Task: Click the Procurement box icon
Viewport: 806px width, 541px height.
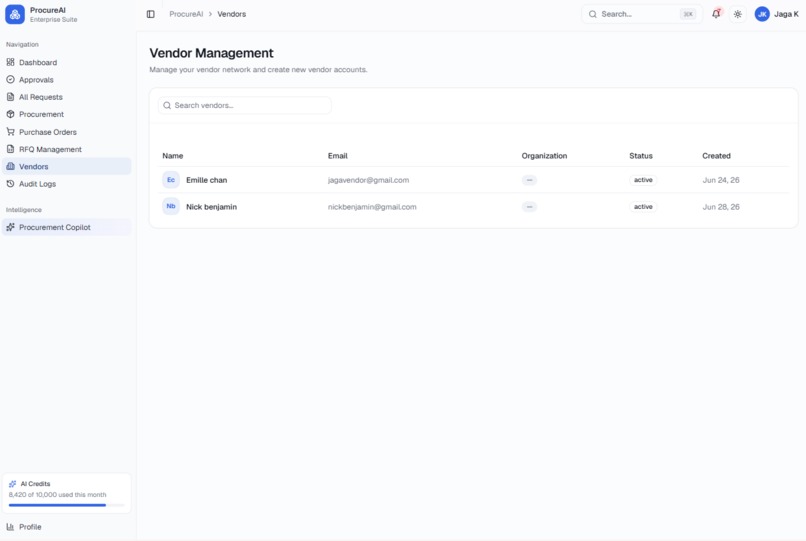Action: (x=10, y=114)
